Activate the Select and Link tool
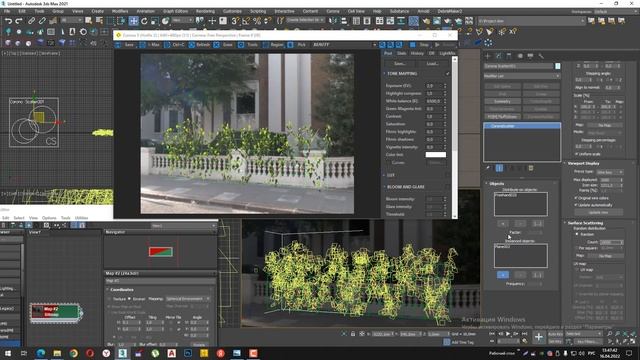 31,20
